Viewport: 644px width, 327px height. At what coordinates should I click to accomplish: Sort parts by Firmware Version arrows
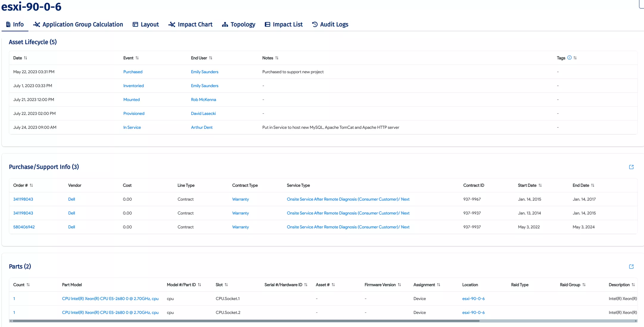399,285
